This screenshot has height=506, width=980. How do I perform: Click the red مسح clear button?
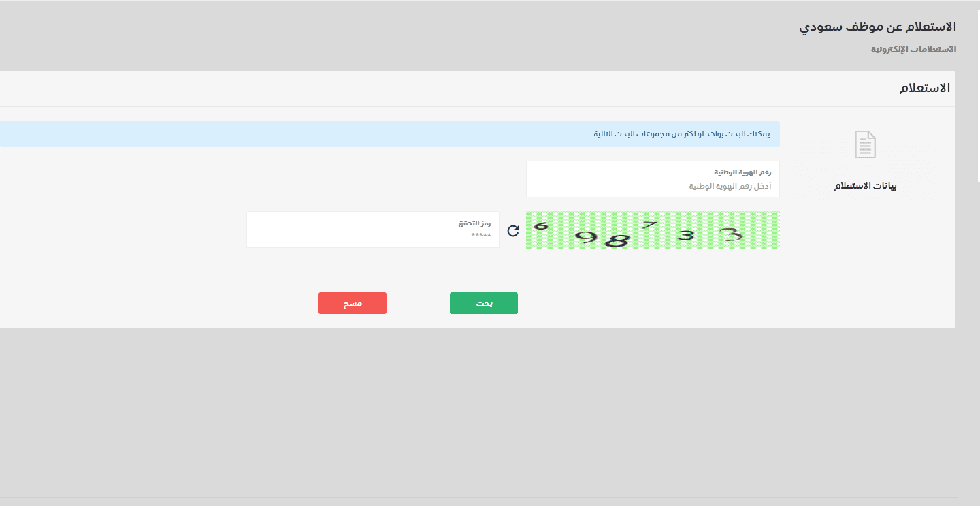353,303
